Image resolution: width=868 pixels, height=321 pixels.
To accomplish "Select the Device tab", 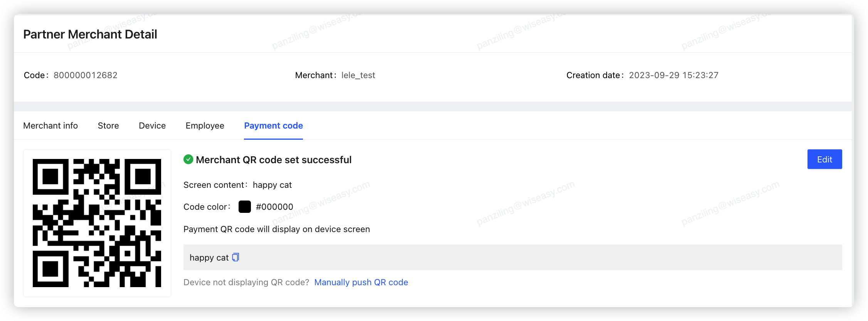I will (152, 125).
